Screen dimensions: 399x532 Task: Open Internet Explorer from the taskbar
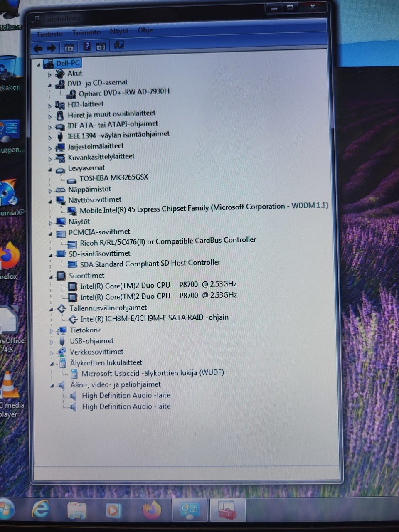(41, 509)
